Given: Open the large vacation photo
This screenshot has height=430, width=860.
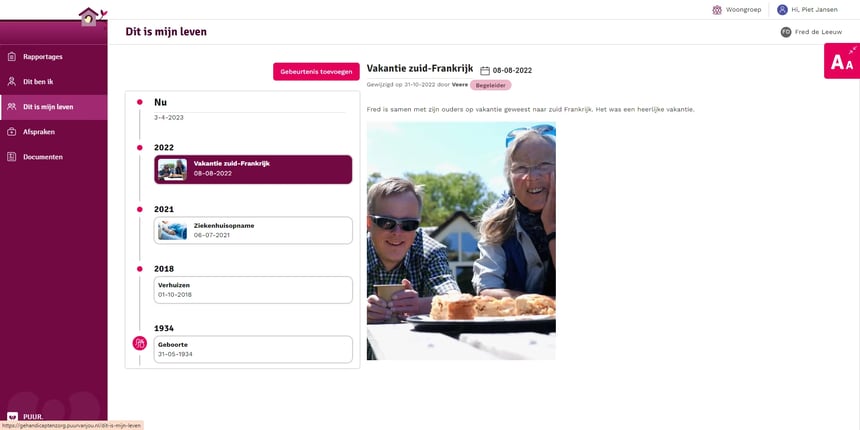Looking at the screenshot, I should pos(461,241).
